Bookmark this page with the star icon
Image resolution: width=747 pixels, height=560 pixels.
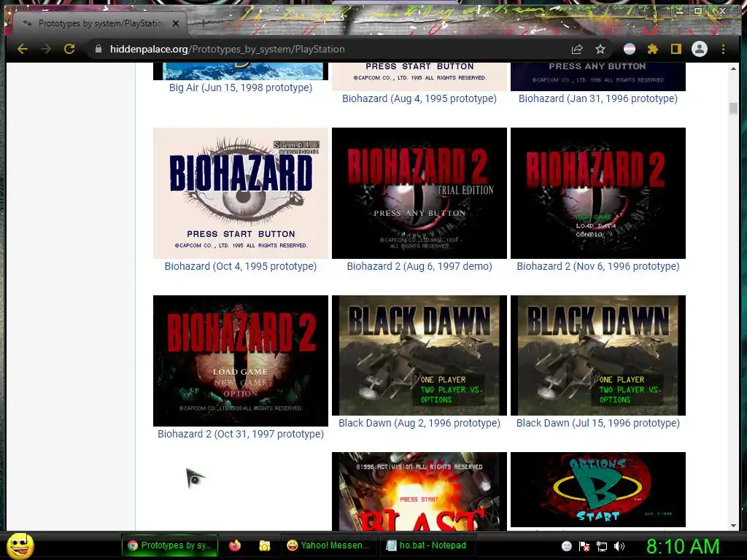(600, 49)
